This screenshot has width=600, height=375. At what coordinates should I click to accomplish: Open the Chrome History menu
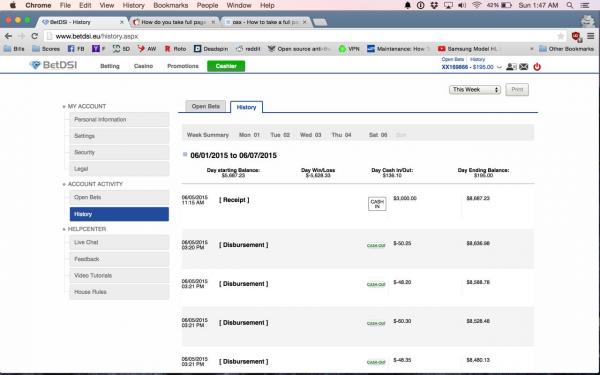coord(133,5)
